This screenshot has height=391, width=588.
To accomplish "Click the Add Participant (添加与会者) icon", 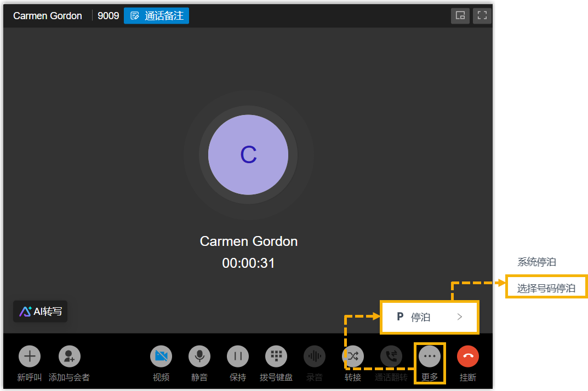I will coord(69,357).
